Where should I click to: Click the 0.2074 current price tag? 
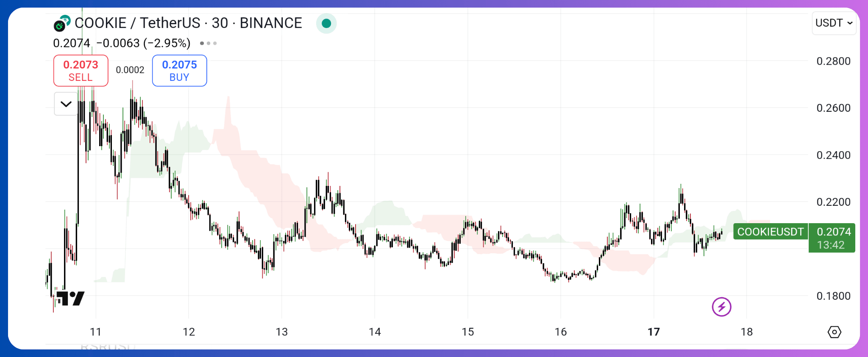tap(832, 238)
